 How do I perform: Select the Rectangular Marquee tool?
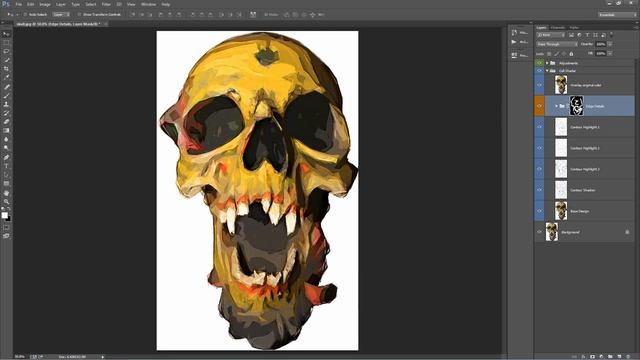pos(6,43)
